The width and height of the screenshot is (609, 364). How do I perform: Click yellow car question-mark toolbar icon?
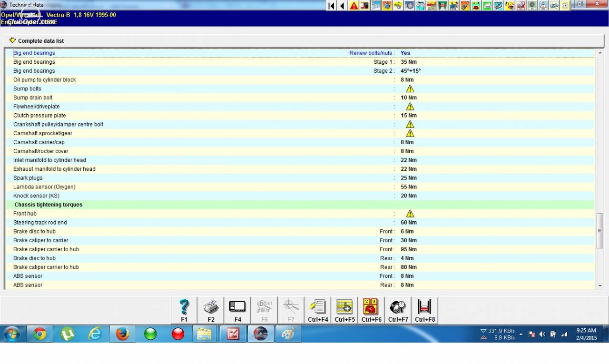509,6
